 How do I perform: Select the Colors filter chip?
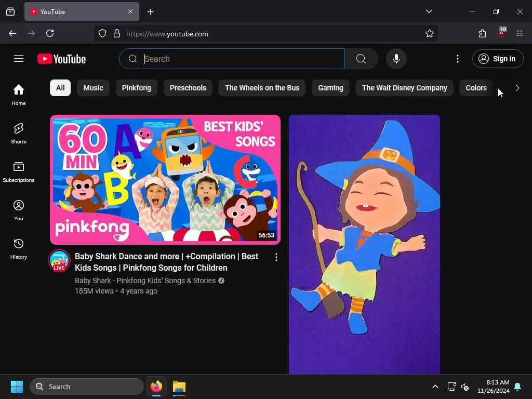pos(476,88)
